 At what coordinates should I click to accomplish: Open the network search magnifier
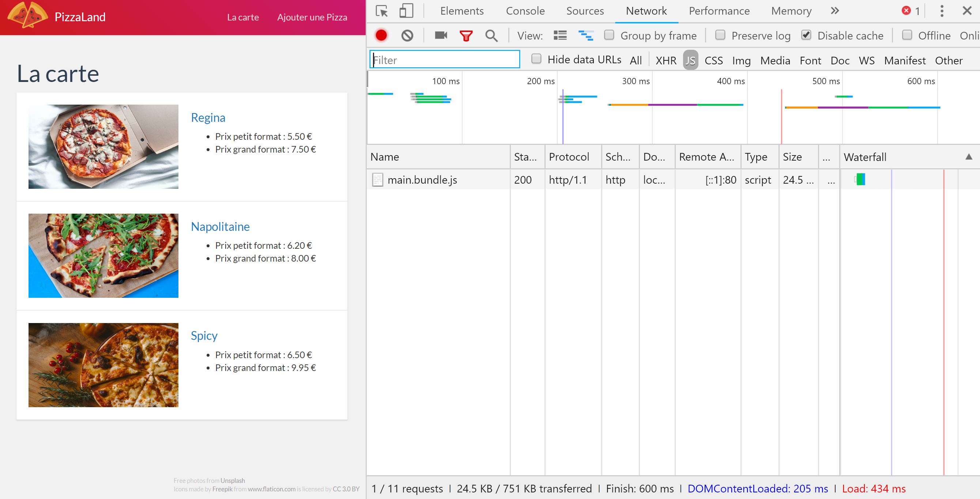[x=491, y=36]
